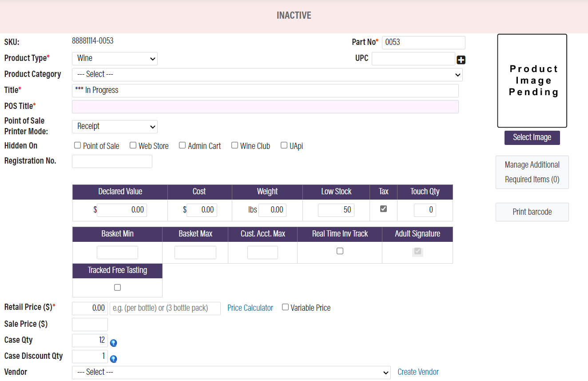The width and height of the screenshot is (588, 381).
Task: Change the Point of Sale Printer Mode
Action: (x=115, y=126)
